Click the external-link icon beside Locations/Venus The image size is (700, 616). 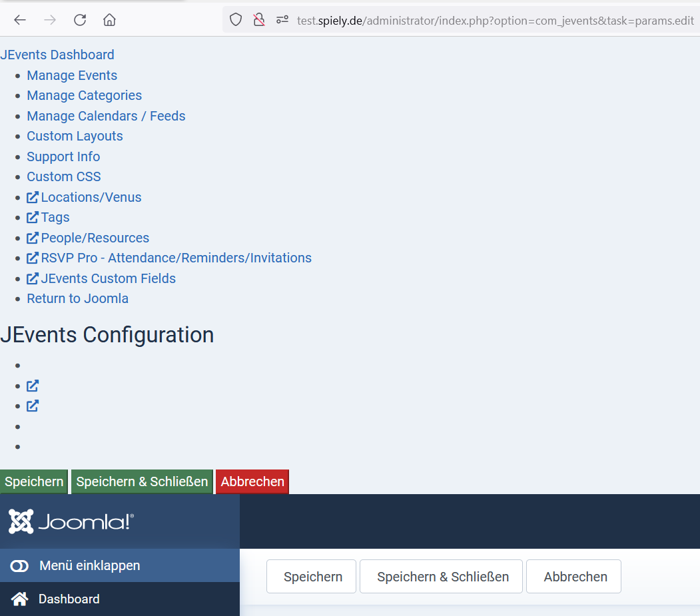tap(33, 197)
